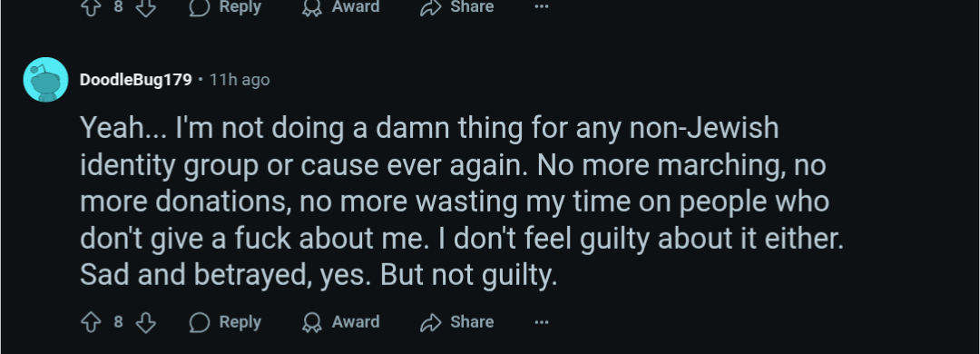This screenshot has width=980, height=354.
Task: Click the Award label under DoodleBug179's comment
Action: 355,321
